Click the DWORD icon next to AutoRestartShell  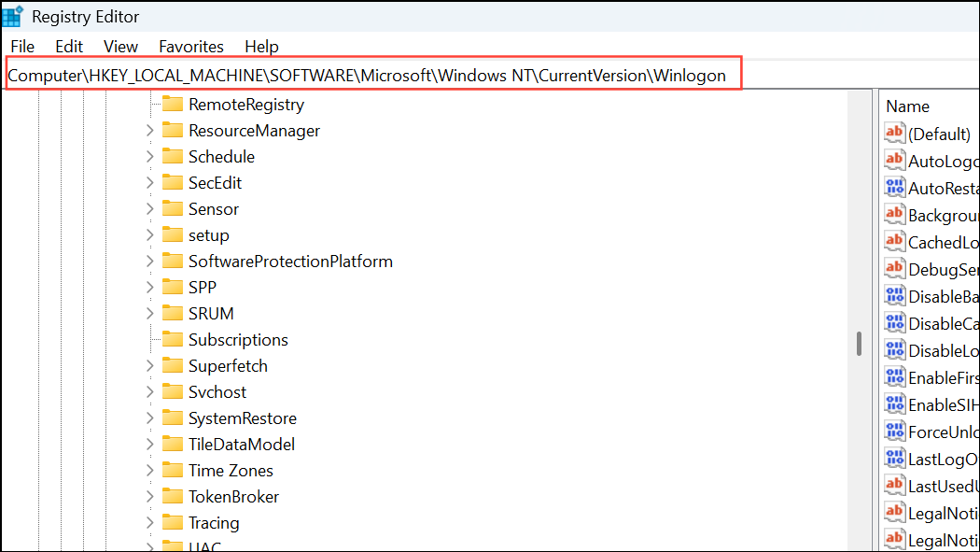[894, 187]
